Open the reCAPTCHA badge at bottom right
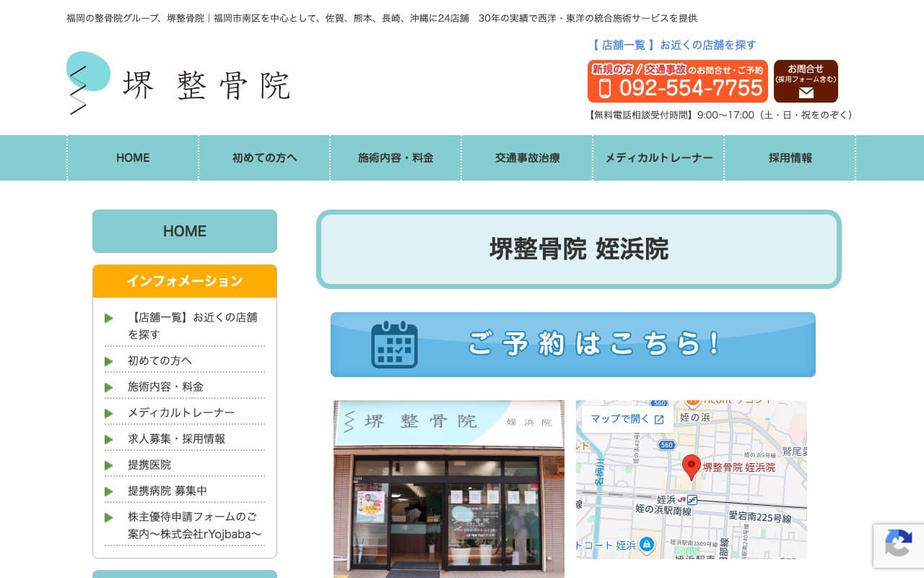 [899, 546]
